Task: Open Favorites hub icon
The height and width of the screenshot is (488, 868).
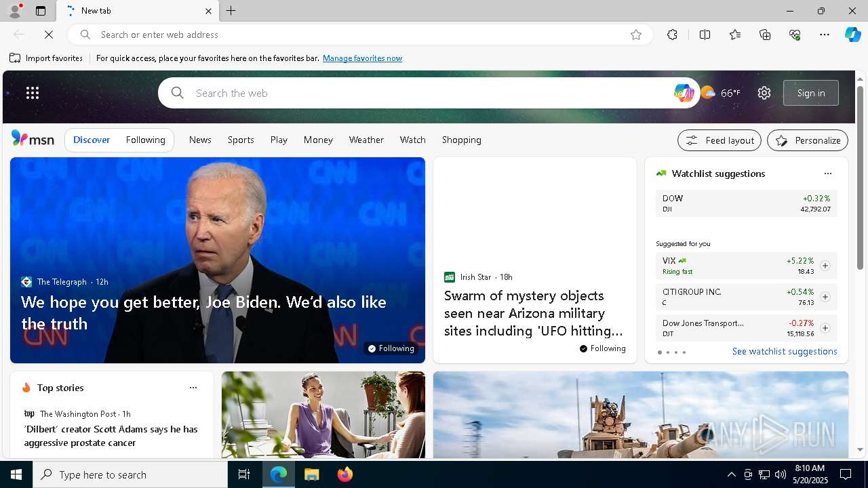Action: pos(735,35)
